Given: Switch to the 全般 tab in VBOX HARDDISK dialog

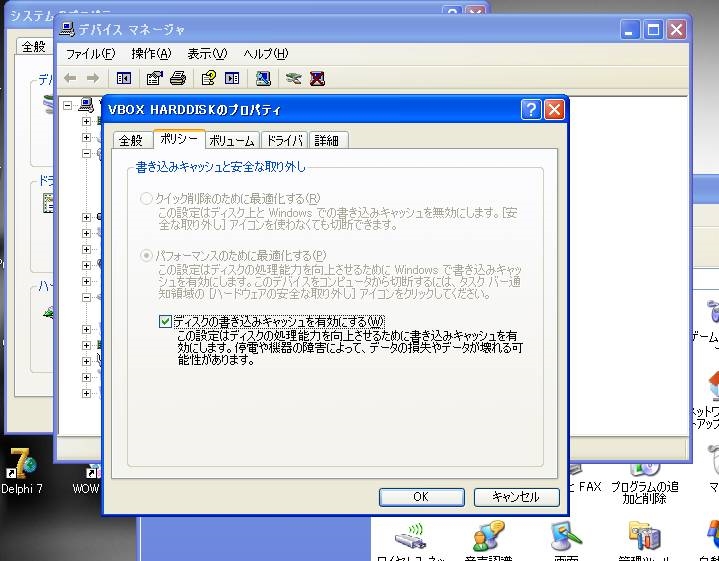Looking at the screenshot, I should coord(131,140).
